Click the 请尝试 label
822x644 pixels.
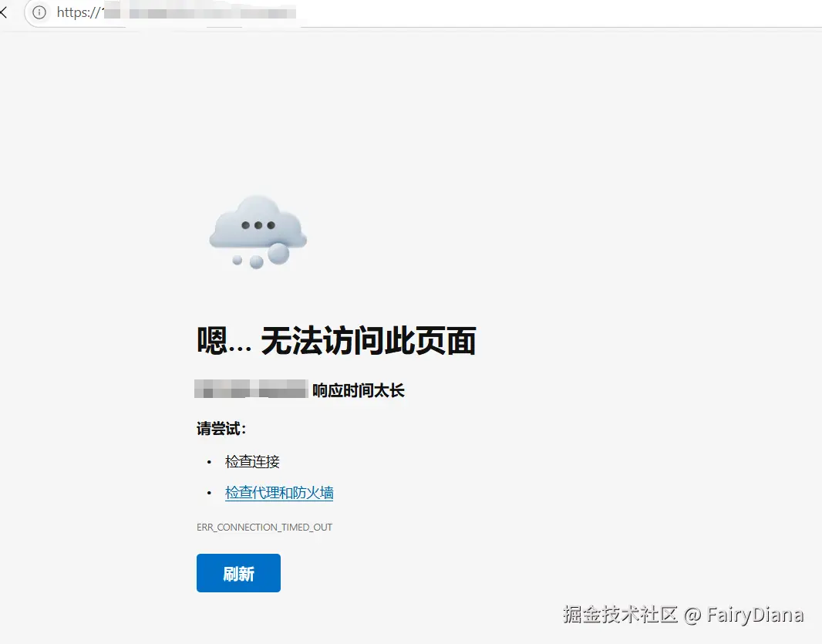pyautogui.click(x=221, y=429)
